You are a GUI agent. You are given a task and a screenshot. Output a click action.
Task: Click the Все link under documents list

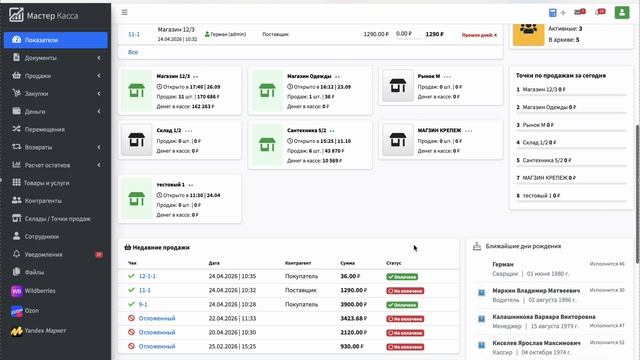tap(133, 52)
